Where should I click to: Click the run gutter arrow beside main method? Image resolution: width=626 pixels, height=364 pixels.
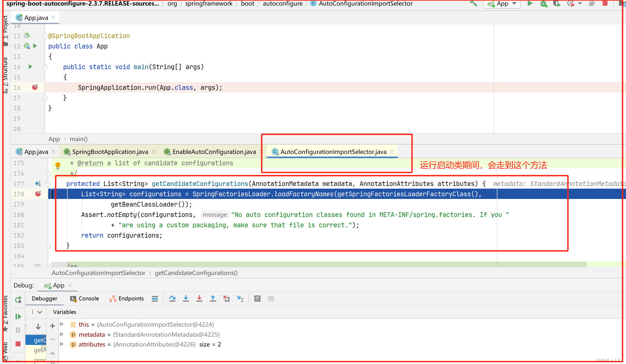(30, 67)
